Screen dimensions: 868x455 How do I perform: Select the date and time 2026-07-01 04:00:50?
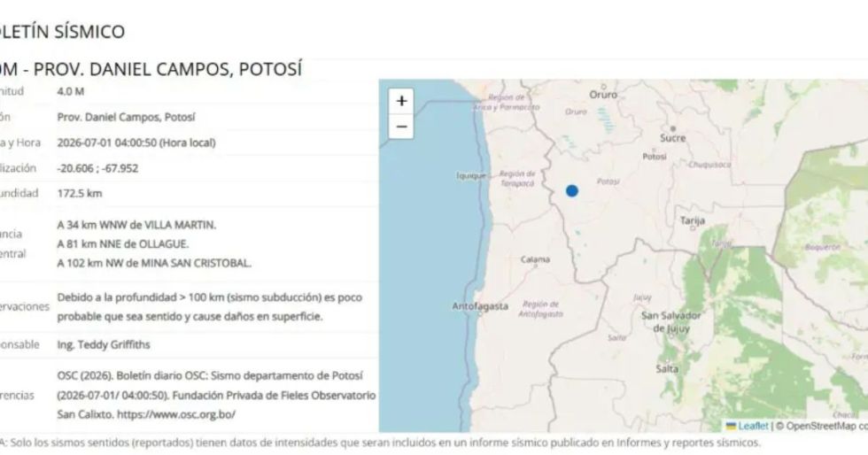pos(107,143)
